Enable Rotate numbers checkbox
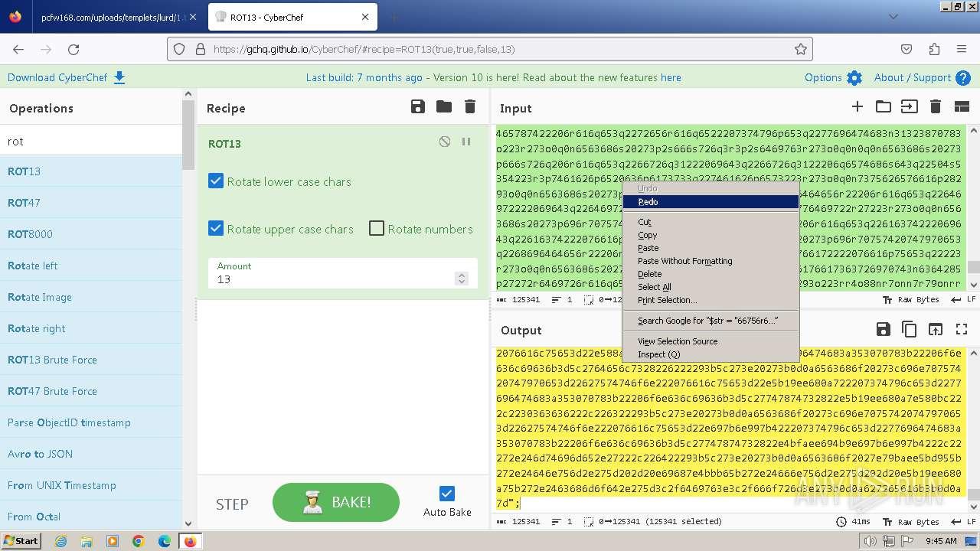This screenshot has height=551, width=980. coord(377,229)
